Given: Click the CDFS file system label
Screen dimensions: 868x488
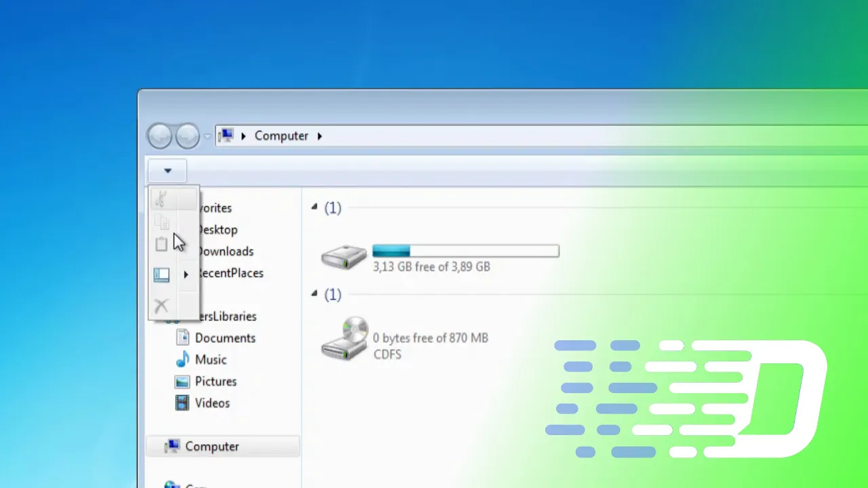Looking at the screenshot, I should (387, 354).
